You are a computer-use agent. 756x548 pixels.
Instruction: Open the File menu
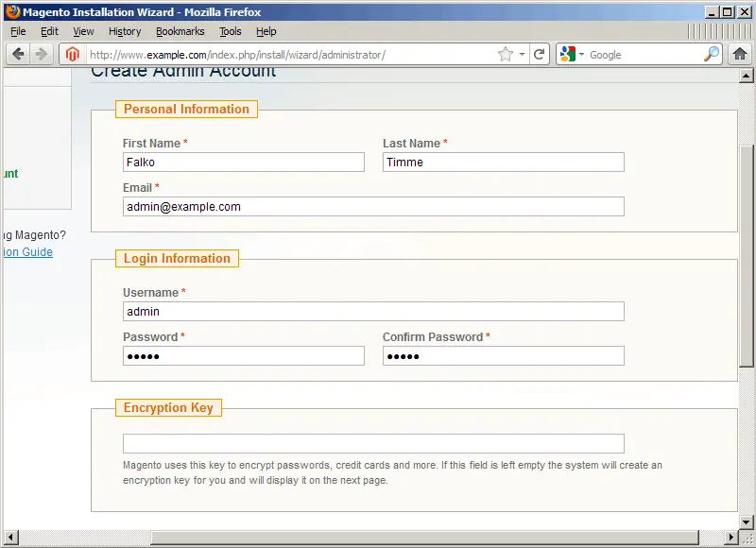18,31
